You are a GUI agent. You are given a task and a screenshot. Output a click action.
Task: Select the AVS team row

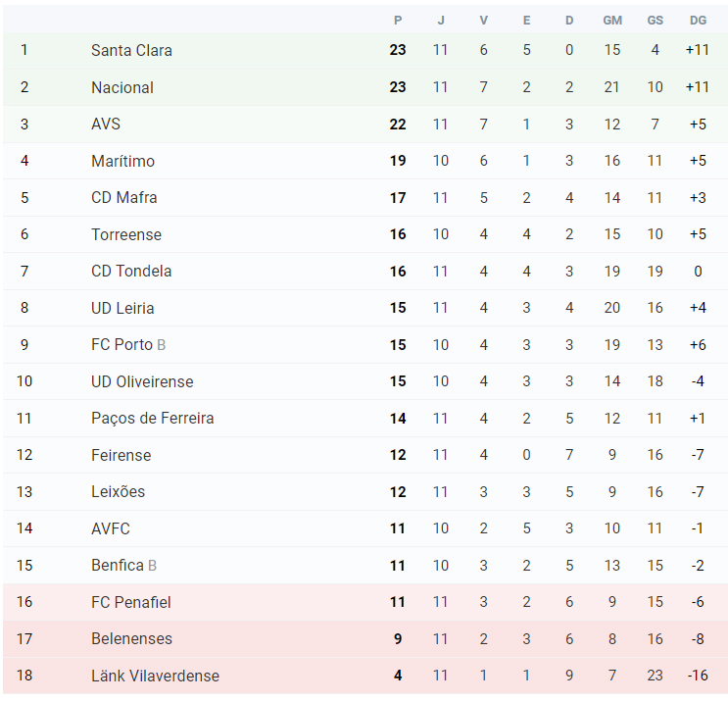click(364, 125)
